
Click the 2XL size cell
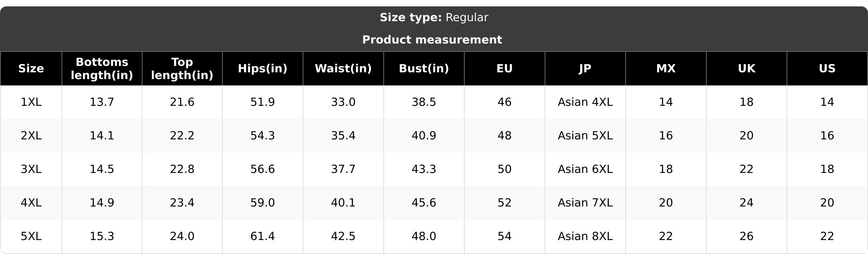tap(31, 136)
